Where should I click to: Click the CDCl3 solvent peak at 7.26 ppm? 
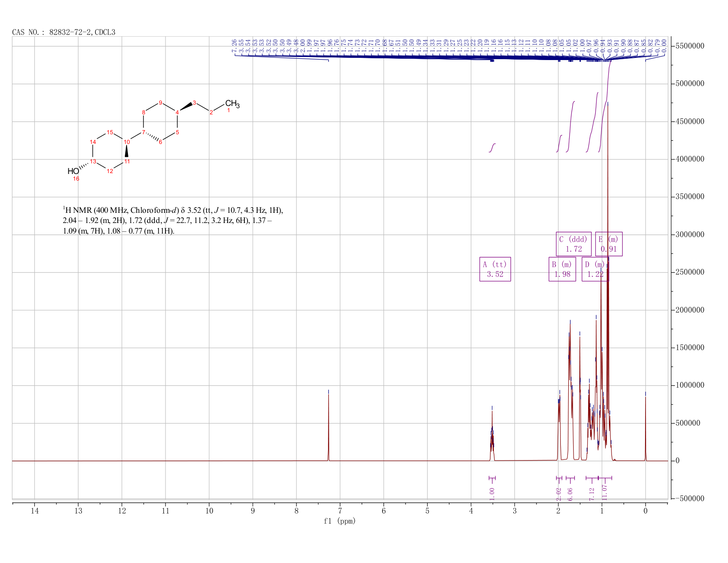tap(328, 424)
